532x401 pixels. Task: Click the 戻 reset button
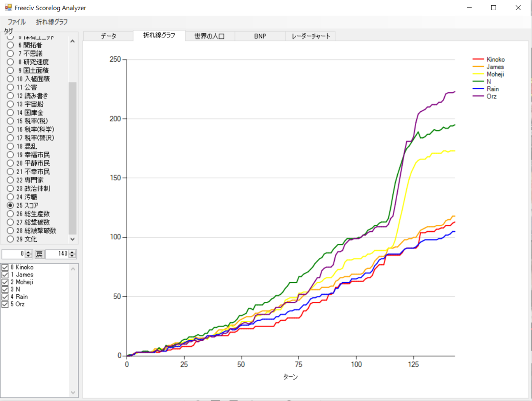[39, 254]
